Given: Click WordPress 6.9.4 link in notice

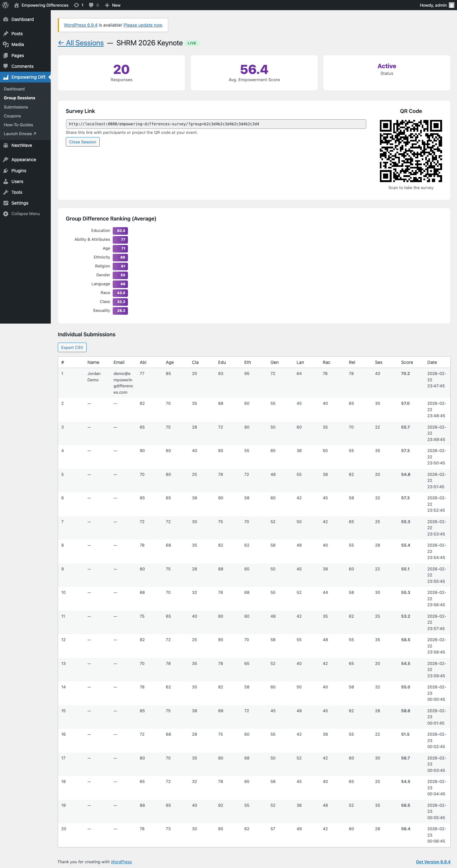Looking at the screenshot, I should tap(81, 25).
